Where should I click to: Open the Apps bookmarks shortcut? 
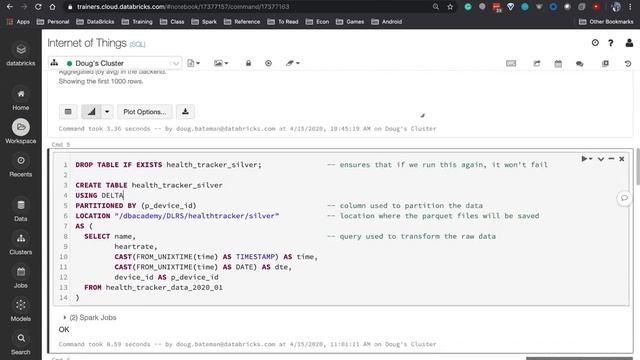click(x=18, y=22)
